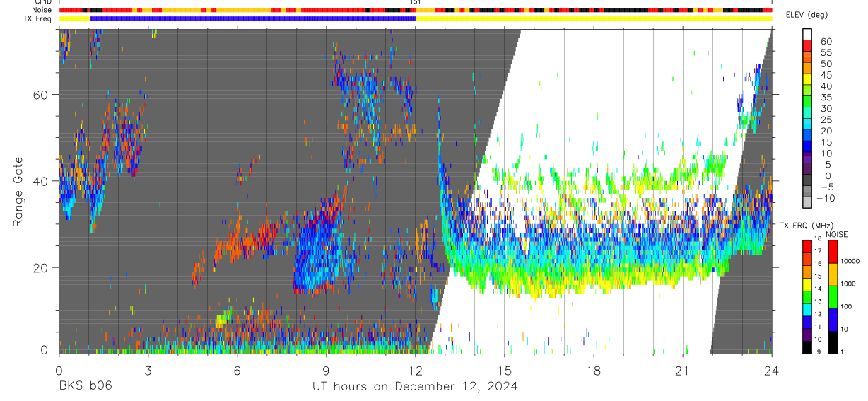Click the '10000' label on NOISE colorbar
Viewport: 868px width, 401px height.
(x=850, y=262)
